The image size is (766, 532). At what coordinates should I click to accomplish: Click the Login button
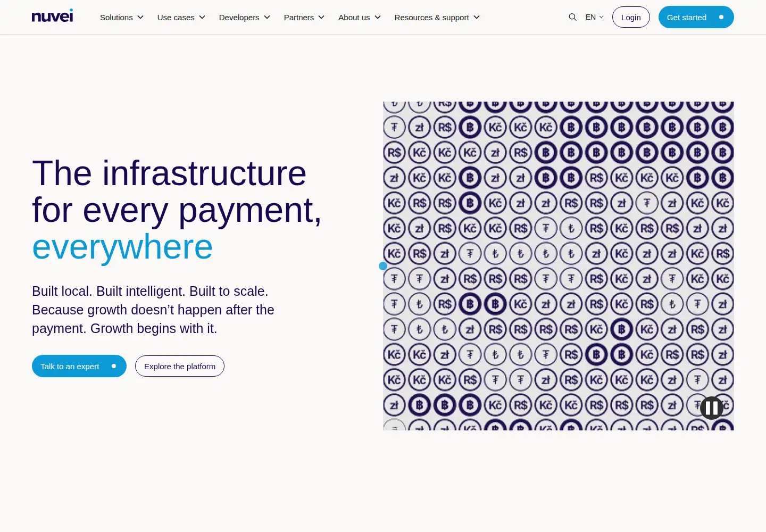tap(631, 17)
